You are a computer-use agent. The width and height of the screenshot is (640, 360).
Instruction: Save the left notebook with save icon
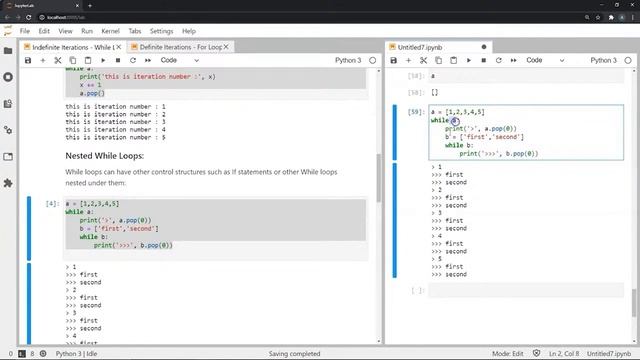point(28,60)
